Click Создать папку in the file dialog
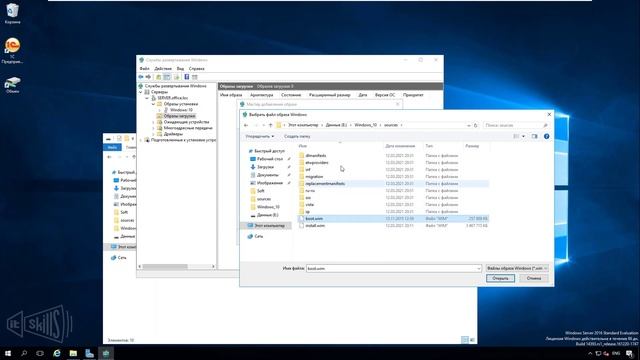This screenshot has width=640, height=360. [x=297, y=136]
